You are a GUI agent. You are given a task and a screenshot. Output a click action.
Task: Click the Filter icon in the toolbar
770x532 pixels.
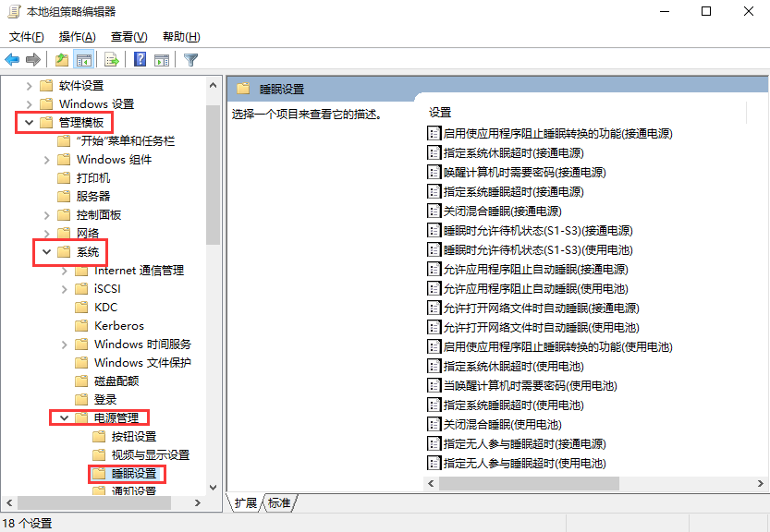click(191, 58)
